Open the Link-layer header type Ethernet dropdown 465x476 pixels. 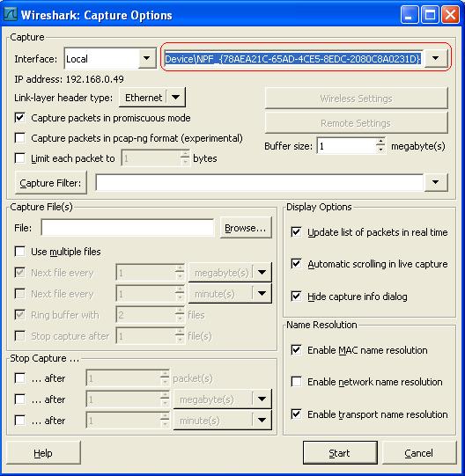click(x=152, y=98)
